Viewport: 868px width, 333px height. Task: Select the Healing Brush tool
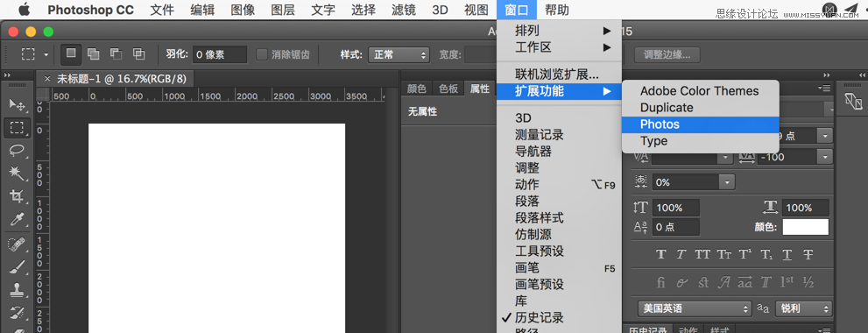point(18,244)
